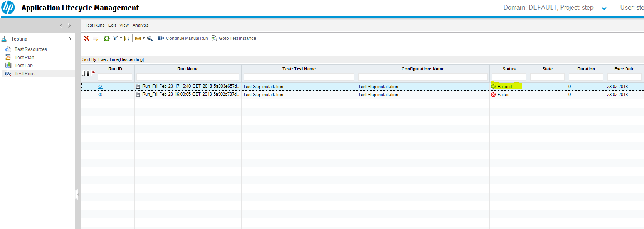Image resolution: width=644 pixels, height=229 pixels.
Task: Click the Status filter field
Action: click(x=509, y=77)
